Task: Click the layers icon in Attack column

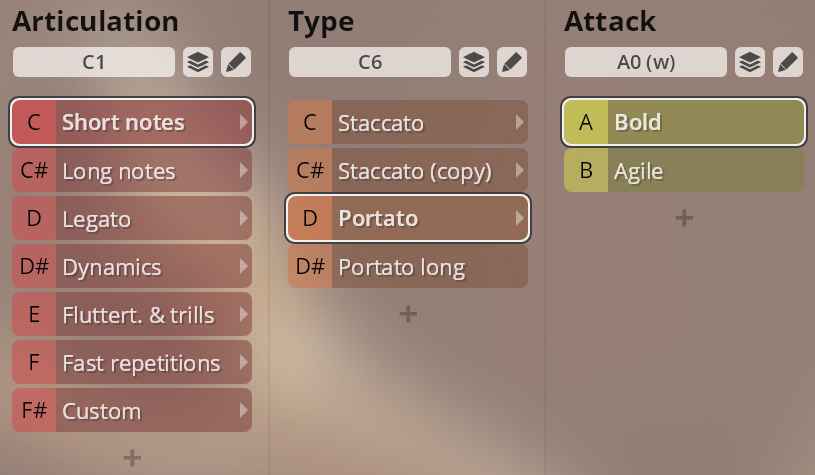Action: pyautogui.click(x=750, y=62)
